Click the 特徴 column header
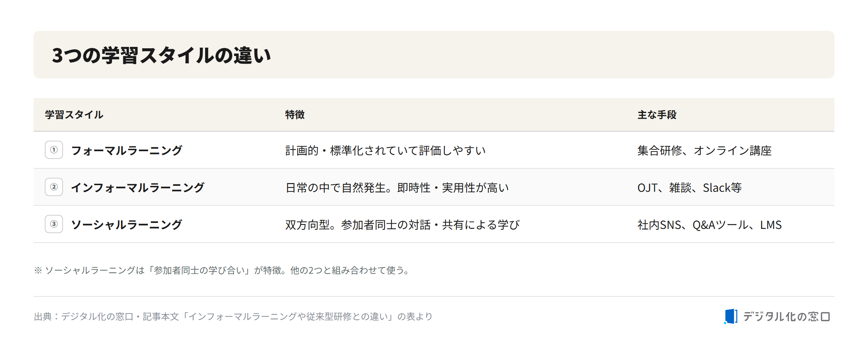 tap(295, 115)
